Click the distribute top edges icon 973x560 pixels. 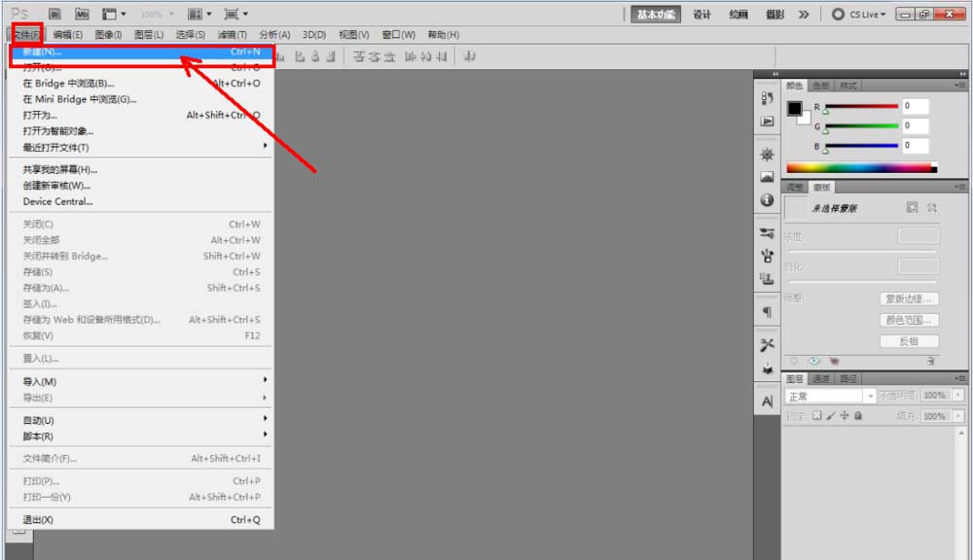point(359,56)
